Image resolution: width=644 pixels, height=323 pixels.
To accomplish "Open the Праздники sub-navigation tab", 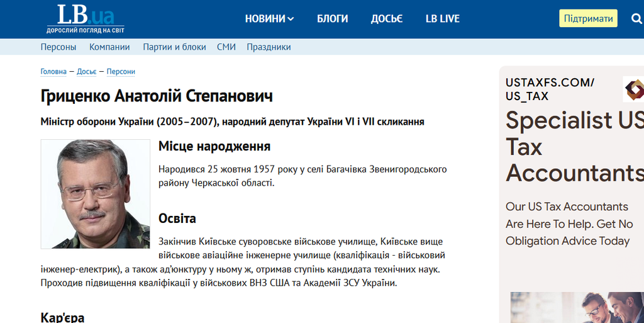I will 269,47.
